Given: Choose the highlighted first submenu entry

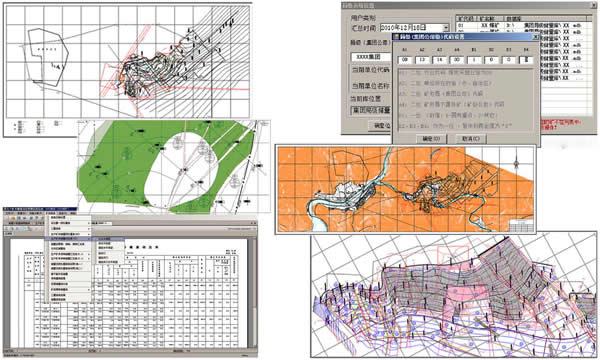Looking at the screenshot, I should (x=109, y=238).
